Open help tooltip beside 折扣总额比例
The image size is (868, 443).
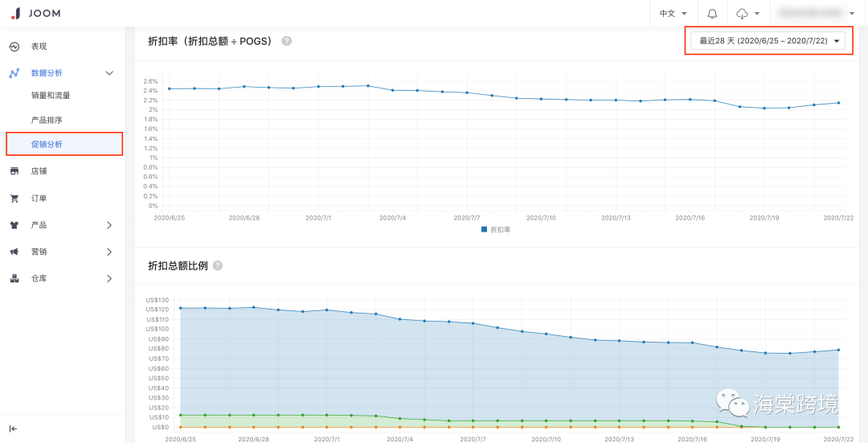(x=218, y=266)
